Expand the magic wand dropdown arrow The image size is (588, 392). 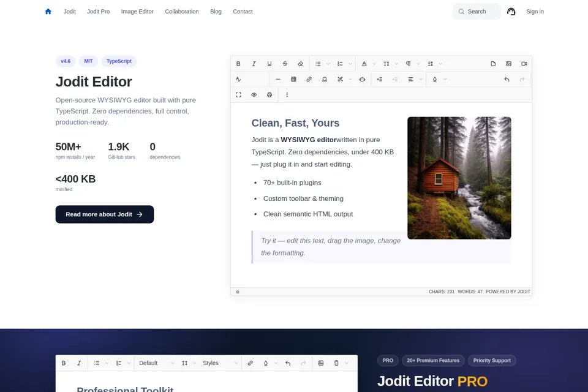pos(350,79)
